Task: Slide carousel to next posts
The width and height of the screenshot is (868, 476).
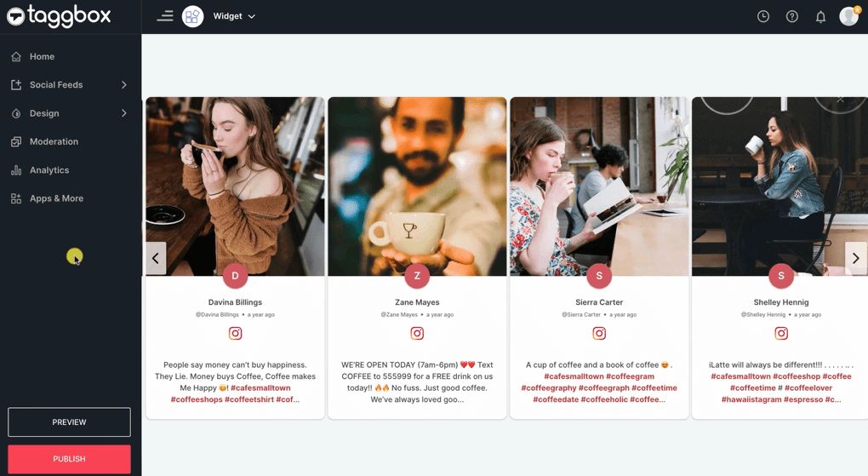Action: [x=855, y=258]
